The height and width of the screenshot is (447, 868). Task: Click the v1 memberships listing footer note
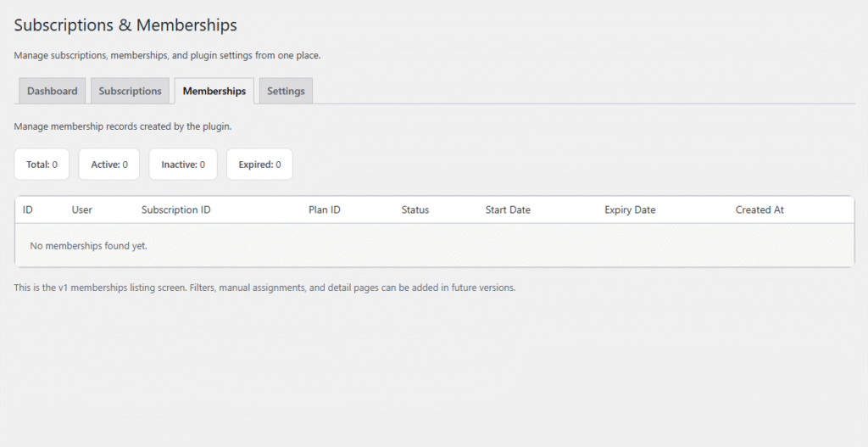pyautogui.click(x=264, y=288)
